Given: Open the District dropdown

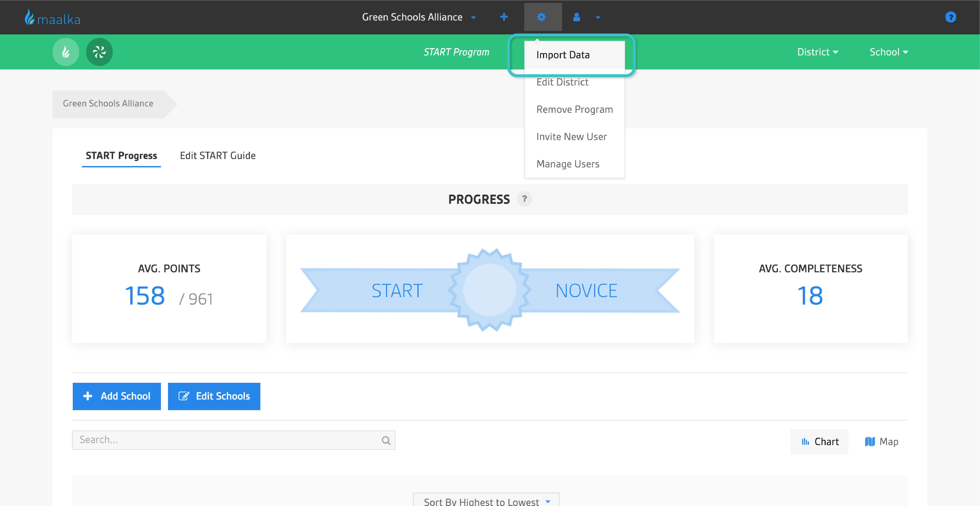Looking at the screenshot, I should coord(818,52).
